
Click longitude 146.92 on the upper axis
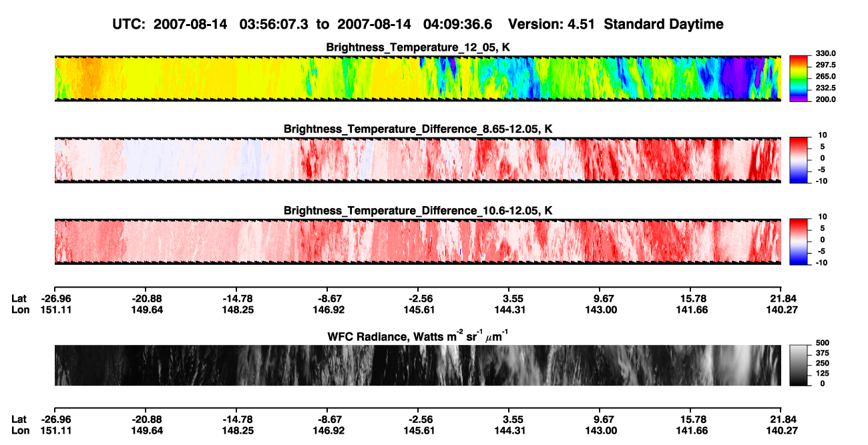tap(329, 310)
